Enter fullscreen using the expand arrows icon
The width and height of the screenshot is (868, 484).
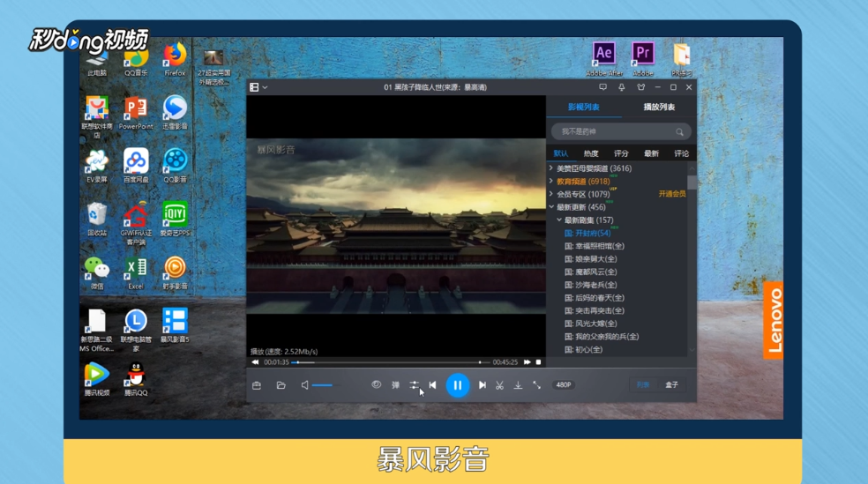click(537, 385)
